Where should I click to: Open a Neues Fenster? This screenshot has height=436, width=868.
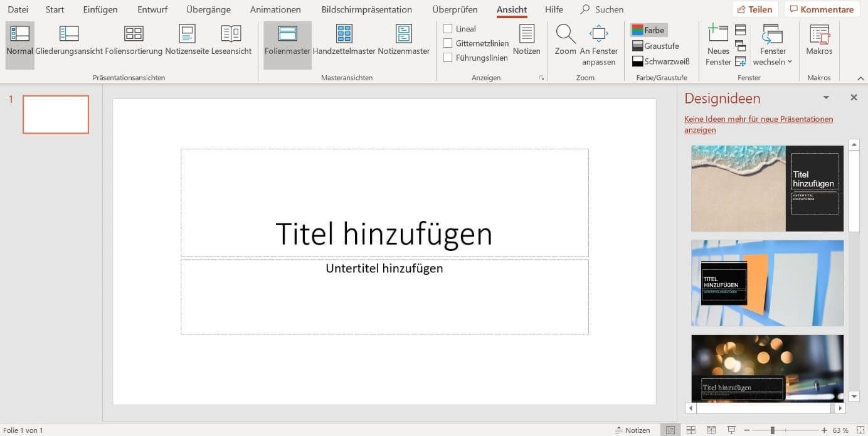coord(718,45)
